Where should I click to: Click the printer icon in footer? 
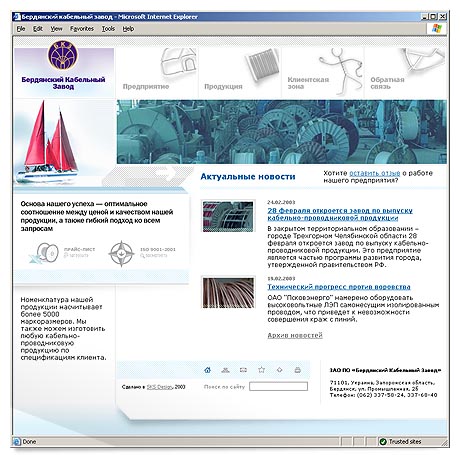(298, 370)
